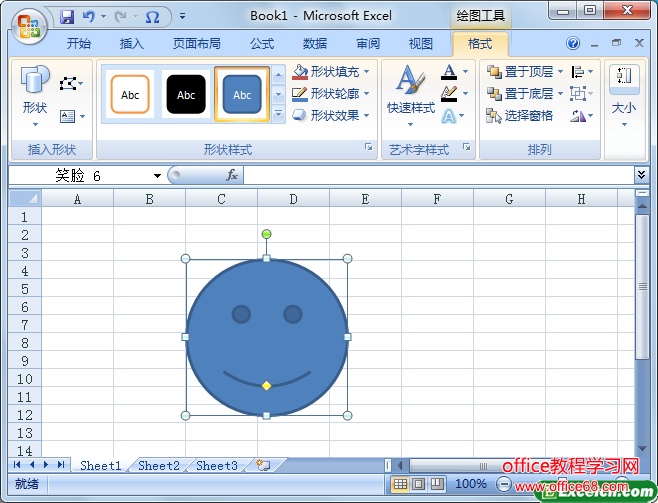Switch to Page Layout view button
Image resolution: width=658 pixels, height=503 pixels.
[418, 484]
